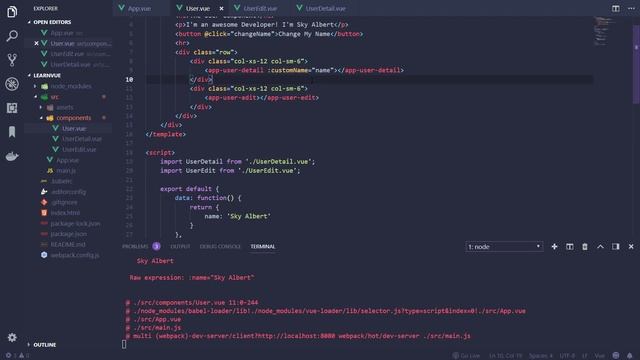Open the Problems panel tab

(141, 247)
